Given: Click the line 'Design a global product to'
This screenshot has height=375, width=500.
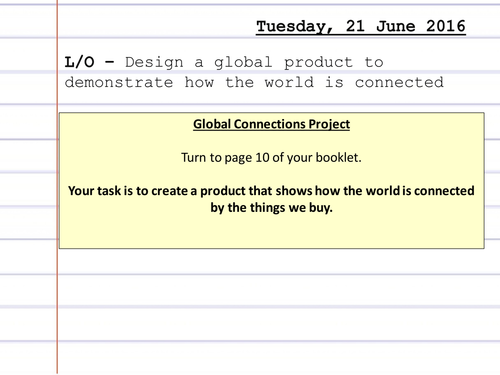Looking at the screenshot, I should 254,63.
